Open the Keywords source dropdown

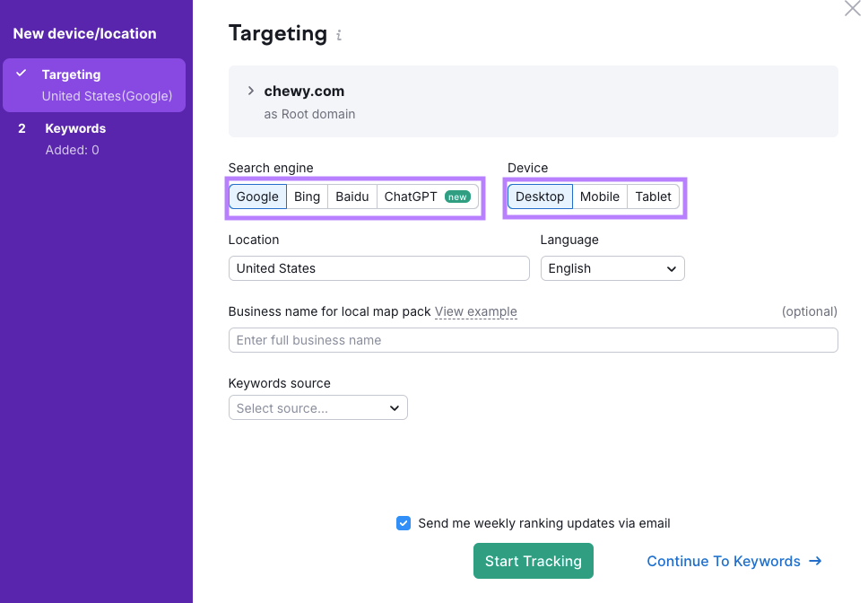click(317, 408)
